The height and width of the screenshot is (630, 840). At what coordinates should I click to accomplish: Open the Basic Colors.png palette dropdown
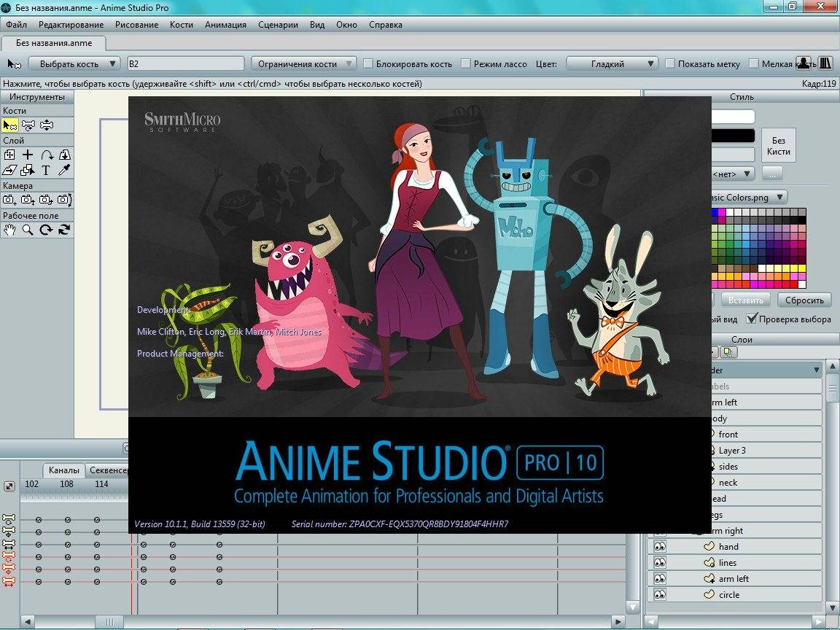[749, 197]
